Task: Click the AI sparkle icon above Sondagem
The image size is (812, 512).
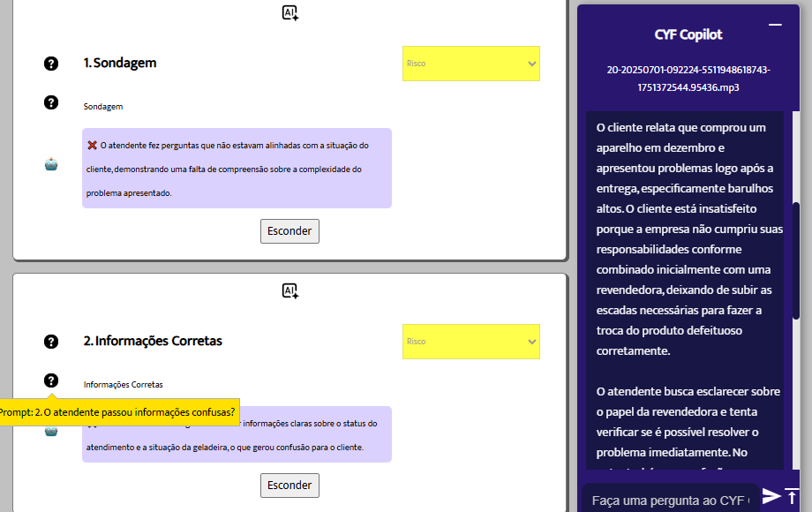Action: pyautogui.click(x=289, y=12)
